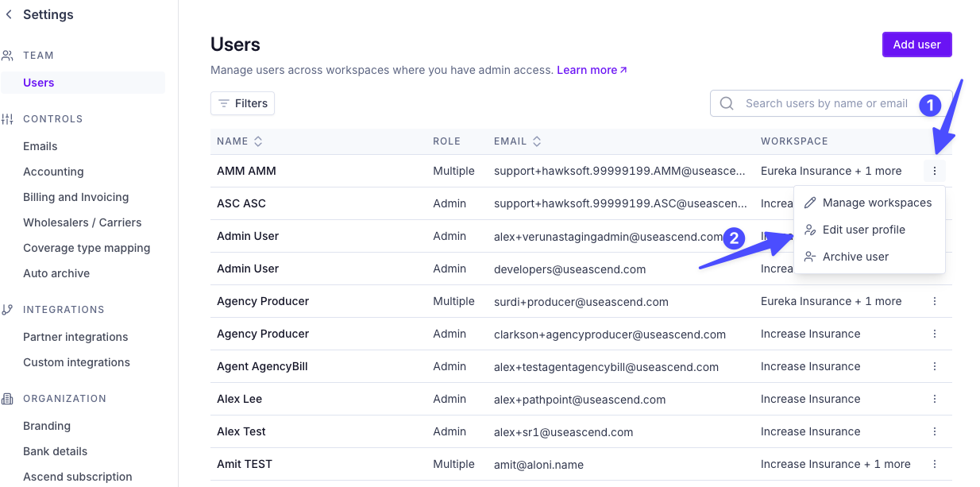The width and height of the screenshot is (980, 487).
Task: Select the email developers@useascend.com
Action: pos(569,269)
